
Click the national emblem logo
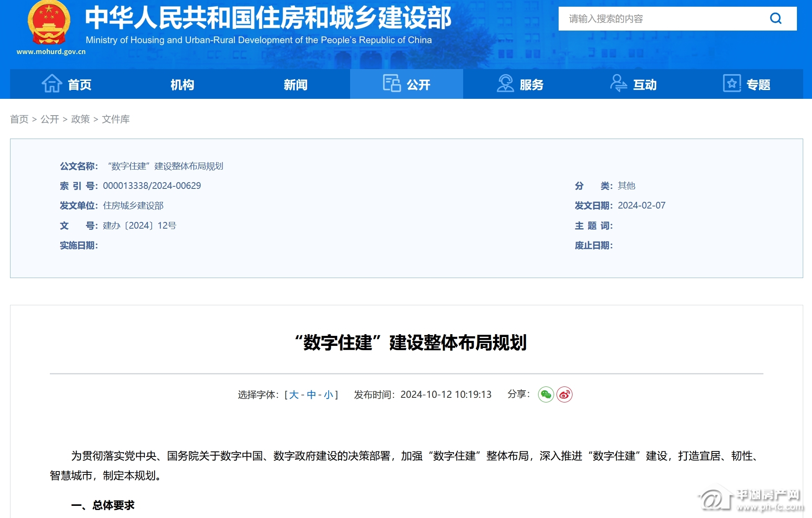(49, 23)
